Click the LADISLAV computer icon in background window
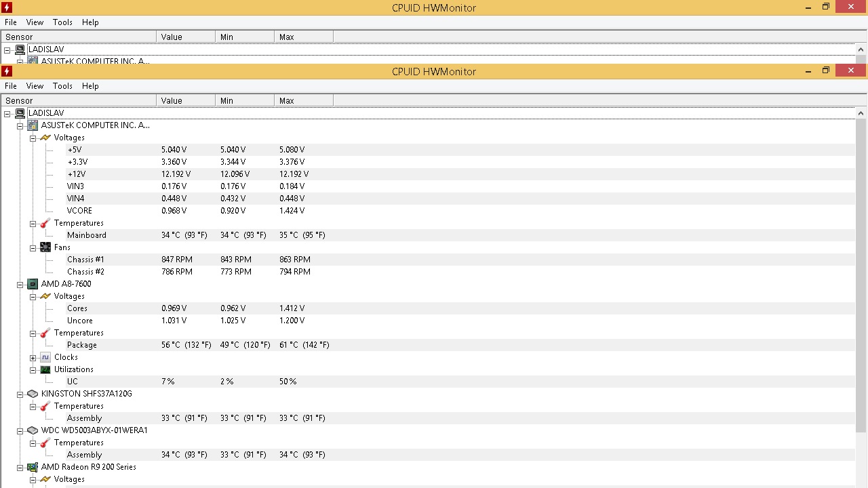This screenshot has width=868, height=488. (x=20, y=49)
